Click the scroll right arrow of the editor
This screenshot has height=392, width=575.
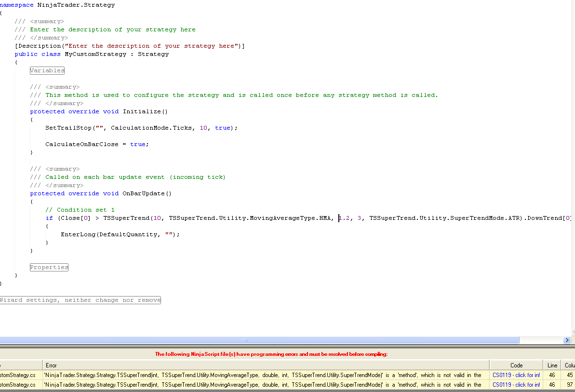pos(567,340)
